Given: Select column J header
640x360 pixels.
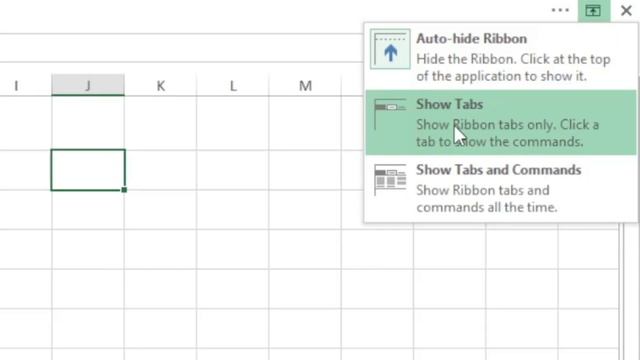Looking at the screenshot, I should (x=88, y=85).
